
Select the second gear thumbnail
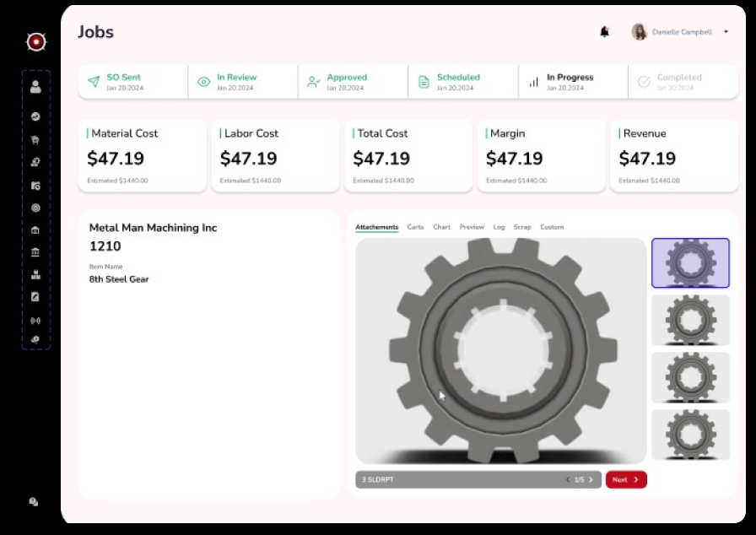pyautogui.click(x=690, y=322)
